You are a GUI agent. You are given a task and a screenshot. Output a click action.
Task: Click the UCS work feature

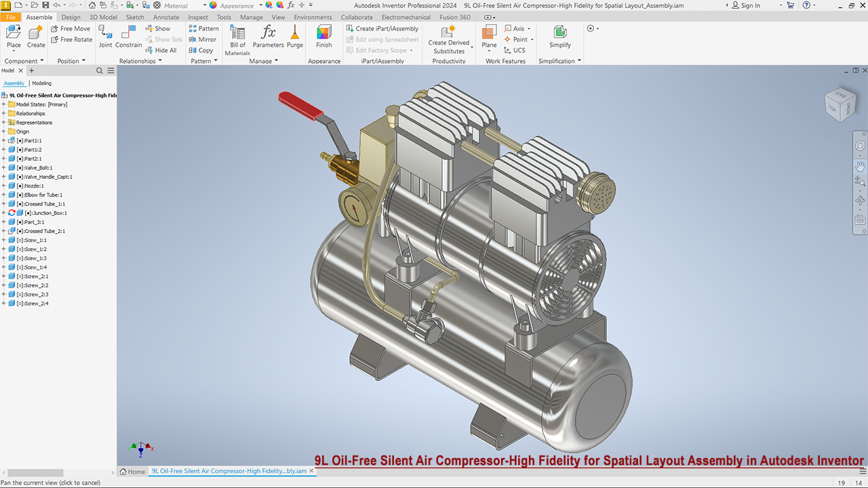pyautogui.click(x=515, y=50)
